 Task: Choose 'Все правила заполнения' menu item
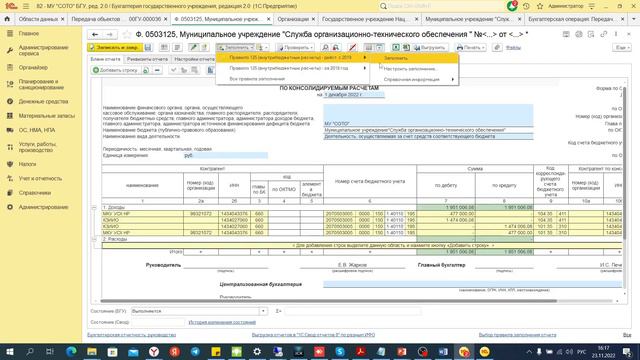(x=257, y=79)
